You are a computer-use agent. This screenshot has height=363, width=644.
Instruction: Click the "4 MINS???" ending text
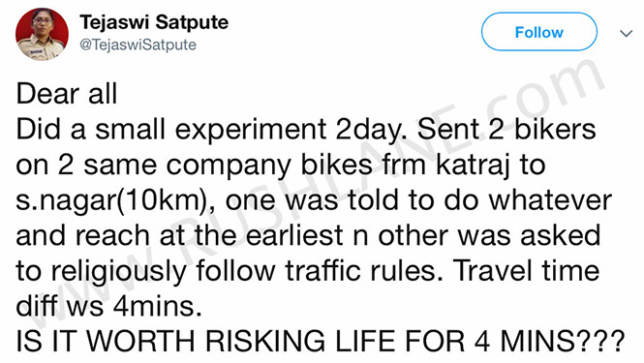click(549, 342)
